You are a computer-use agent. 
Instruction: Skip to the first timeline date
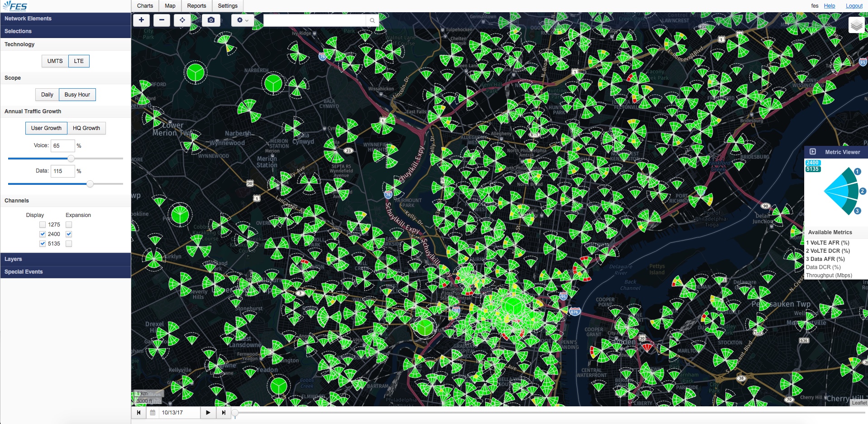138,413
